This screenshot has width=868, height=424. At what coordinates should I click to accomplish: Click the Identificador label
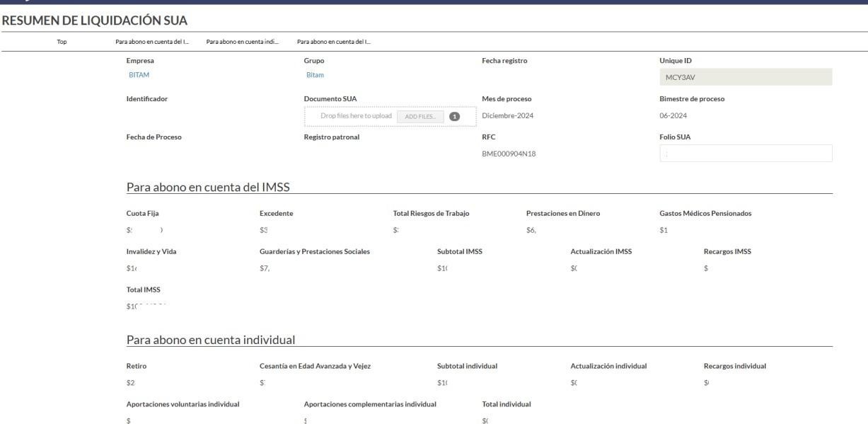click(148, 99)
